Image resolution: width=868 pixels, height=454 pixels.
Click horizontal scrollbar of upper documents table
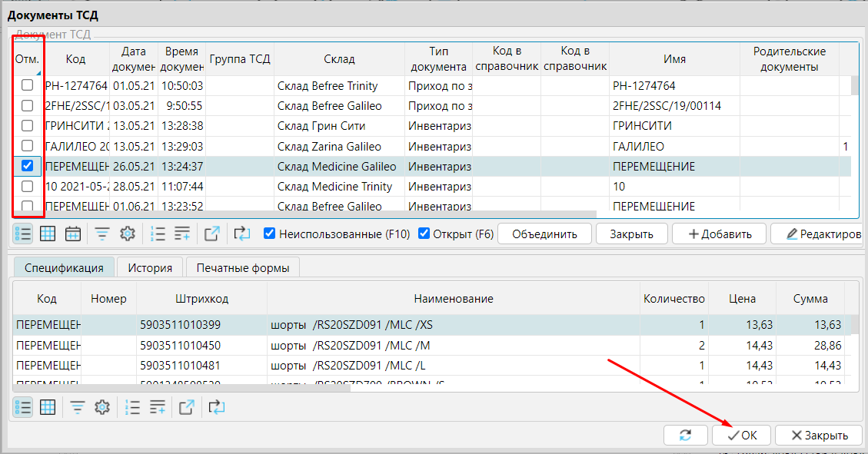(308, 215)
